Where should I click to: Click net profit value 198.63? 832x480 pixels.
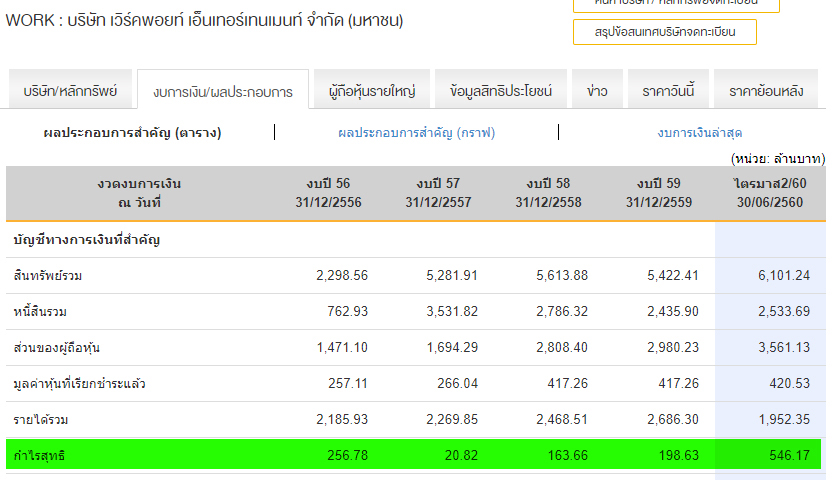pos(678,456)
